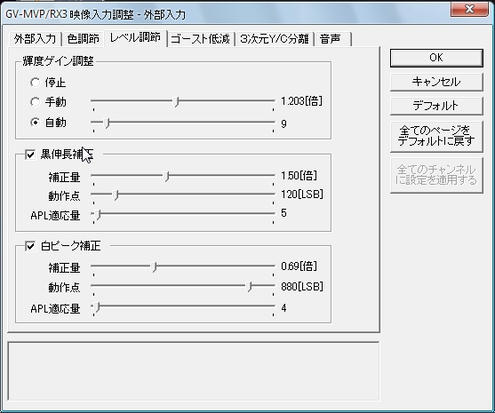Toggle the 黒伸長補正 checkbox
Image resolution: width=495 pixels, height=413 pixels.
tap(30, 154)
